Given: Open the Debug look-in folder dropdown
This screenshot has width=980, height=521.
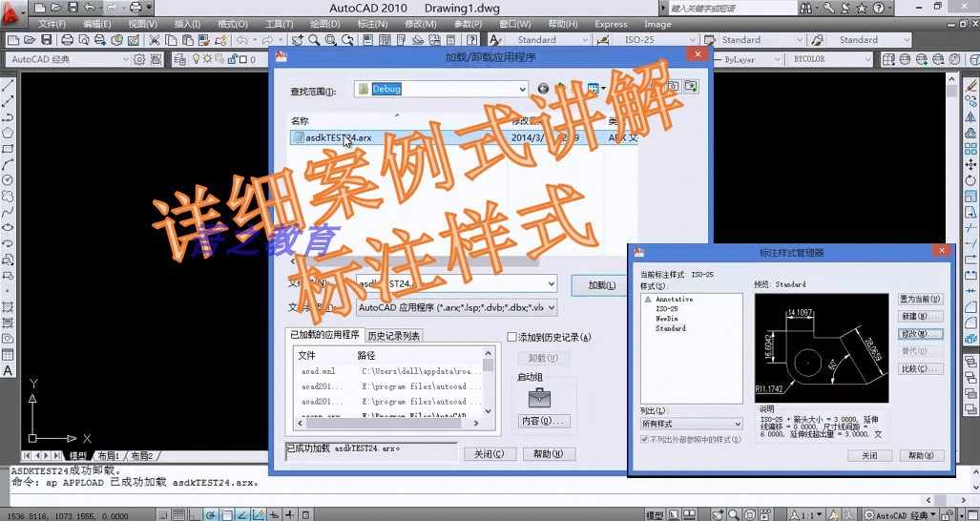Looking at the screenshot, I should pyautogui.click(x=523, y=90).
